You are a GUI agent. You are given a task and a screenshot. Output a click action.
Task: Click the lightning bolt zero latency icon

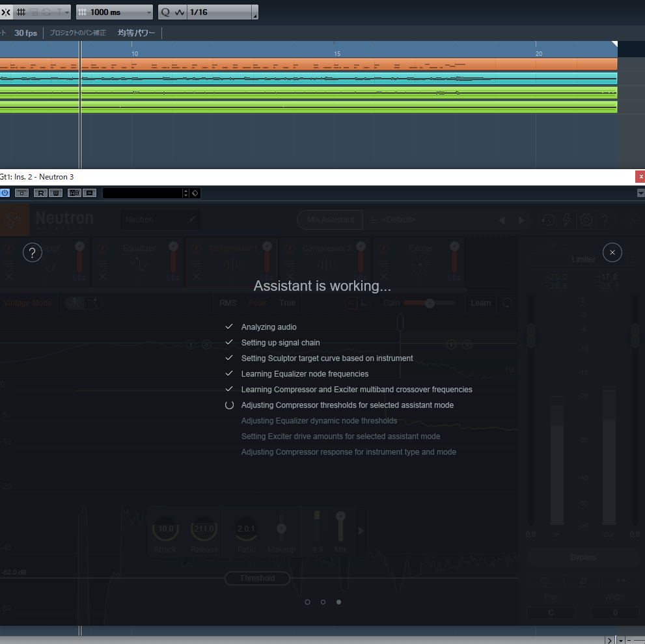pos(567,220)
